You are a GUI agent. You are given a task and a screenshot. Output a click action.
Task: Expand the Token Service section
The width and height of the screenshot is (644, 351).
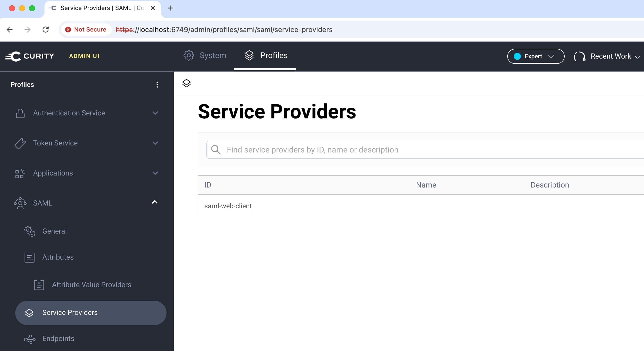click(155, 143)
